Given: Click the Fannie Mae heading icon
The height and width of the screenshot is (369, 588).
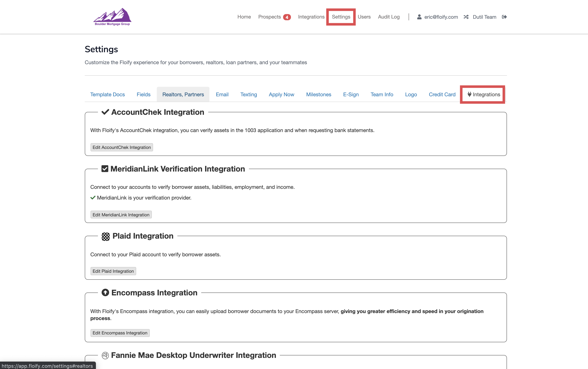Looking at the screenshot, I should tap(105, 355).
